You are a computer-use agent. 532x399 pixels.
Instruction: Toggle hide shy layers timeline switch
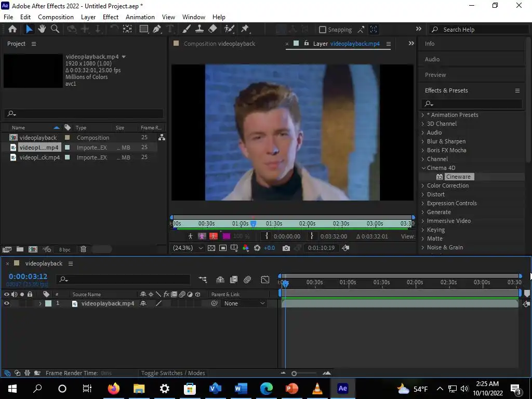click(x=220, y=280)
